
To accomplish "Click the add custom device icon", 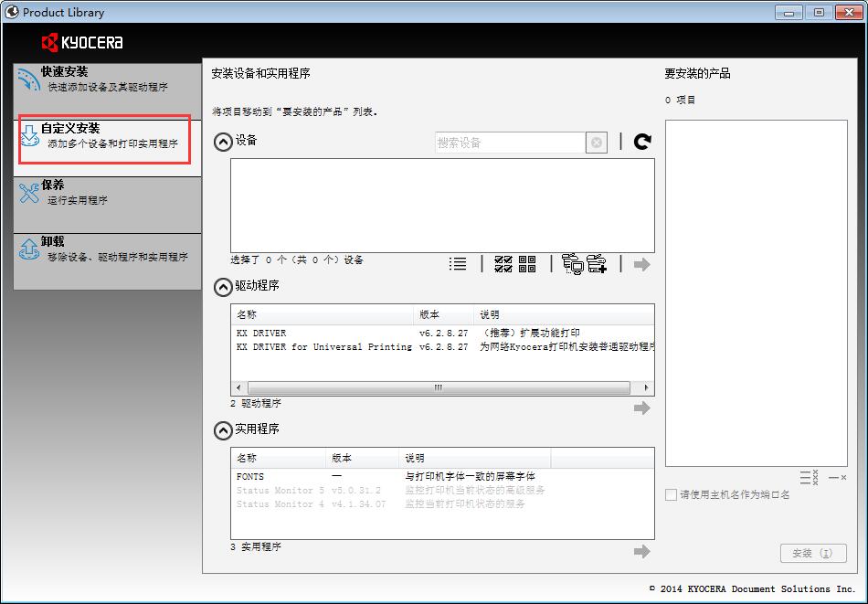I will [x=598, y=264].
